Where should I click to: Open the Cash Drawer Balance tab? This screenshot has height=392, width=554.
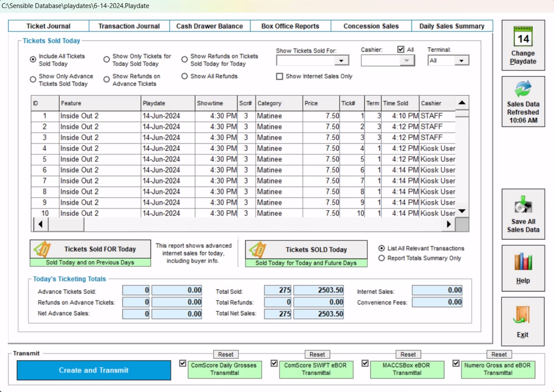coord(210,26)
